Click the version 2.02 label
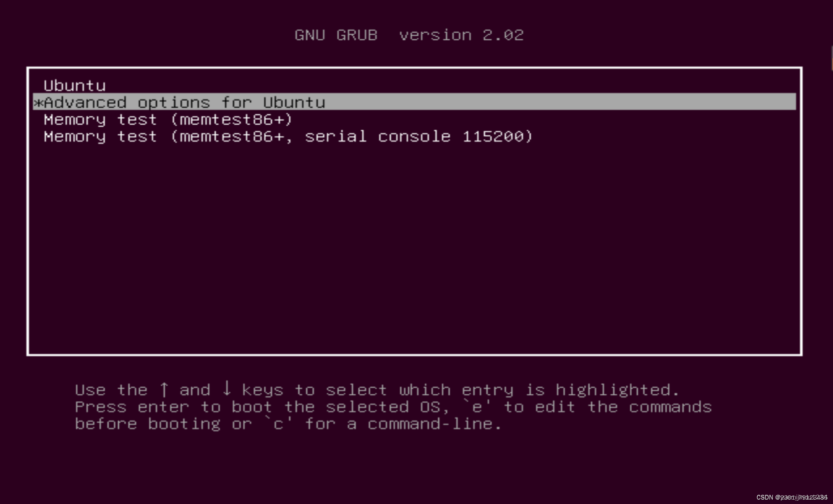This screenshot has height=504, width=833. tap(462, 35)
